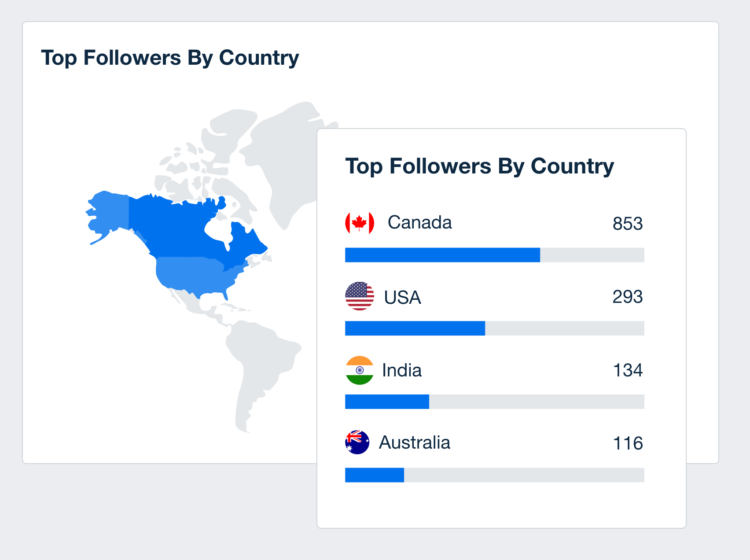This screenshot has height=560, width=750.
Task: Click the USA followers progress bar
Action: click(x=495, y=328)
